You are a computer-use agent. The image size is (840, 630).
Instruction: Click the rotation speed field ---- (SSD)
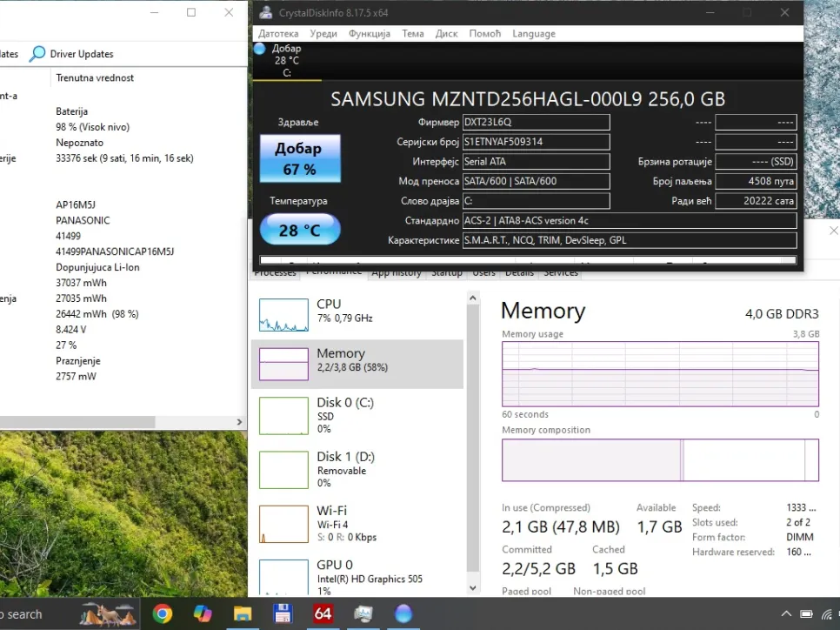[x=756, y=161]
